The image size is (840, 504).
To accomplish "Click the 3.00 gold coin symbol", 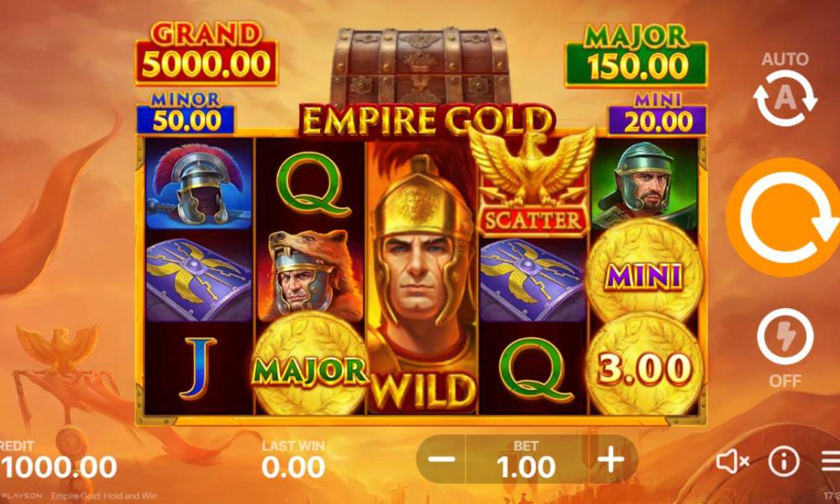I will click(643, 365).
